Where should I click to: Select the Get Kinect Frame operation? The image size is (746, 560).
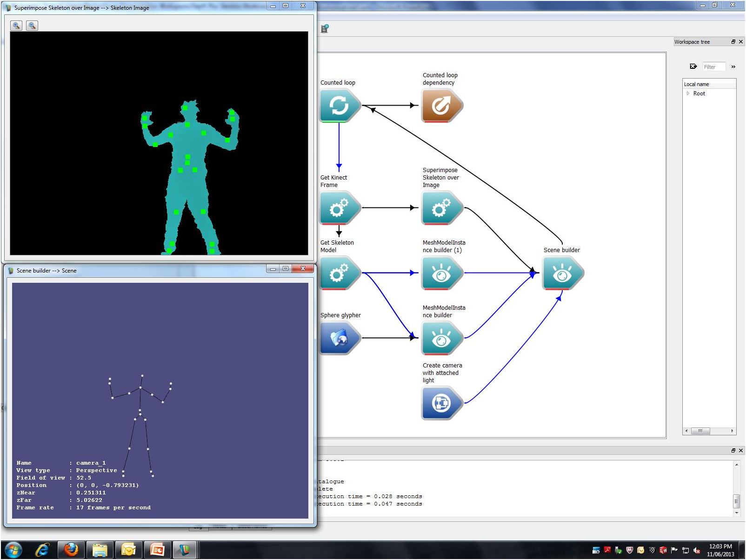tap(340, 208)
